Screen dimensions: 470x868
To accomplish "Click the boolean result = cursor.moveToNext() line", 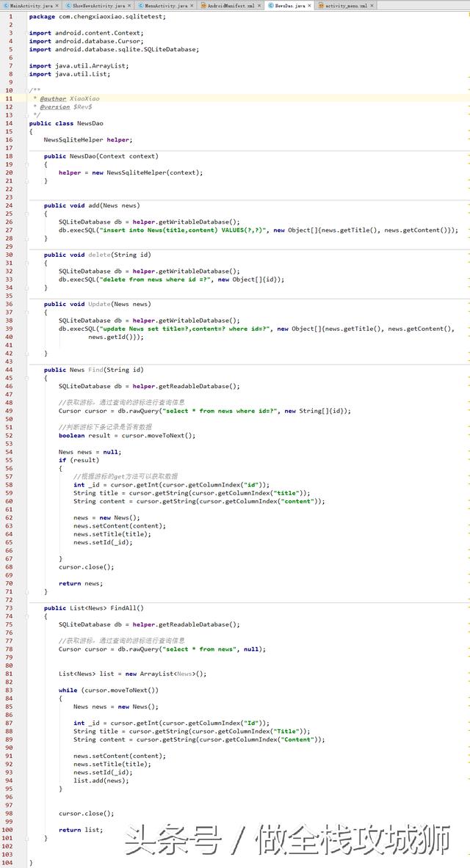I will 127,435.
